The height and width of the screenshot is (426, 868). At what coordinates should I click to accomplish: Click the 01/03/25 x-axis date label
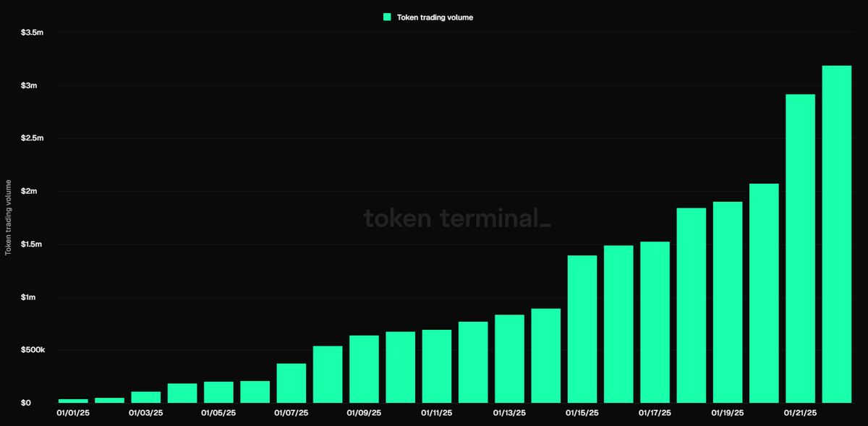(x=145, y=414)
